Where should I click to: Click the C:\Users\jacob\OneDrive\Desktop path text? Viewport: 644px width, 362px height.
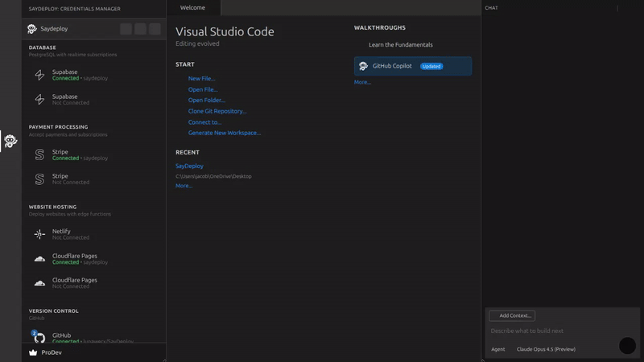click(x=213, y=176)
